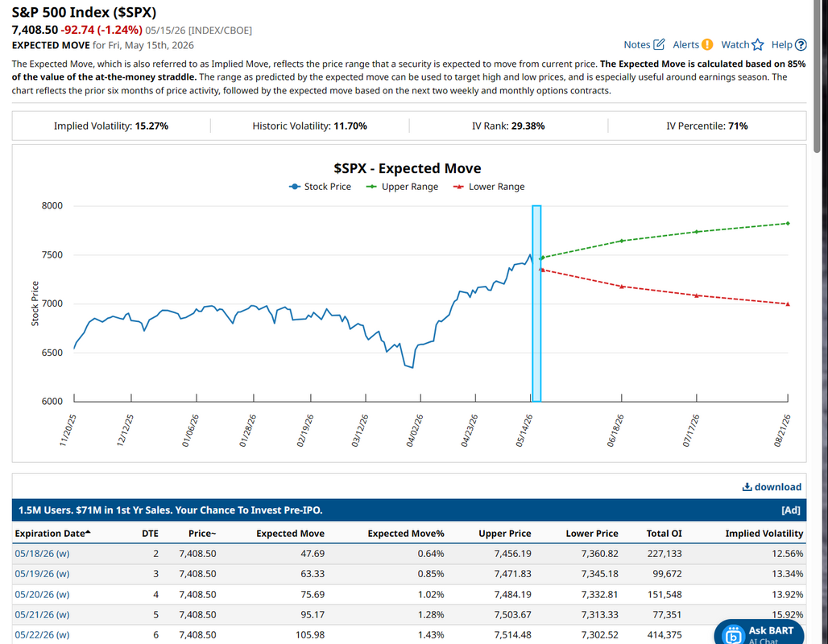828x644 pixels.
Task: Click the Pre-IPO investment ad banner
Action: pos(408,510)
